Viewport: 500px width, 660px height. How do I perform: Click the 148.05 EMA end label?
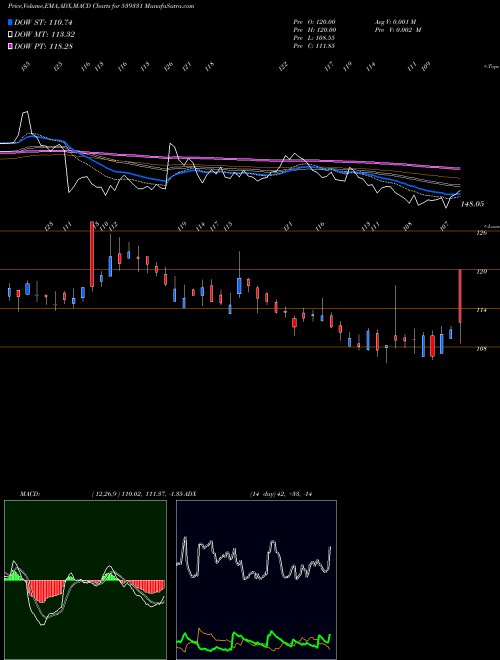point(472,204)
